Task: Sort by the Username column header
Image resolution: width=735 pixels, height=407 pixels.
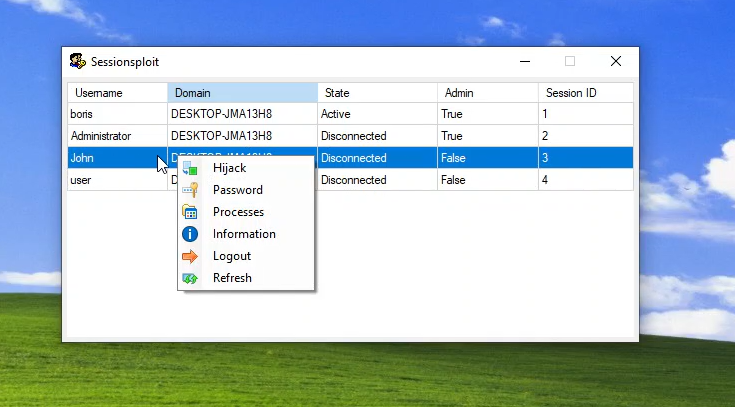Action: (118, 93)
